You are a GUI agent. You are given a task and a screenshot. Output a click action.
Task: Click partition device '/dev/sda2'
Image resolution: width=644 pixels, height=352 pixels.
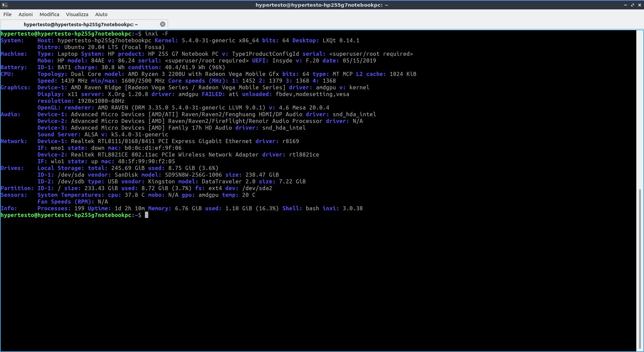(257, 188)
